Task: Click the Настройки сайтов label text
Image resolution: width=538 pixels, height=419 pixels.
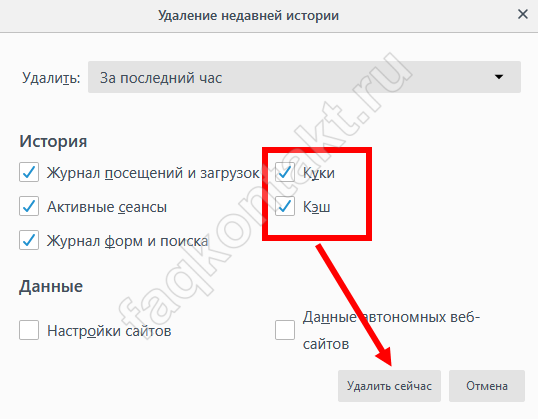Action: click(109, 331)
